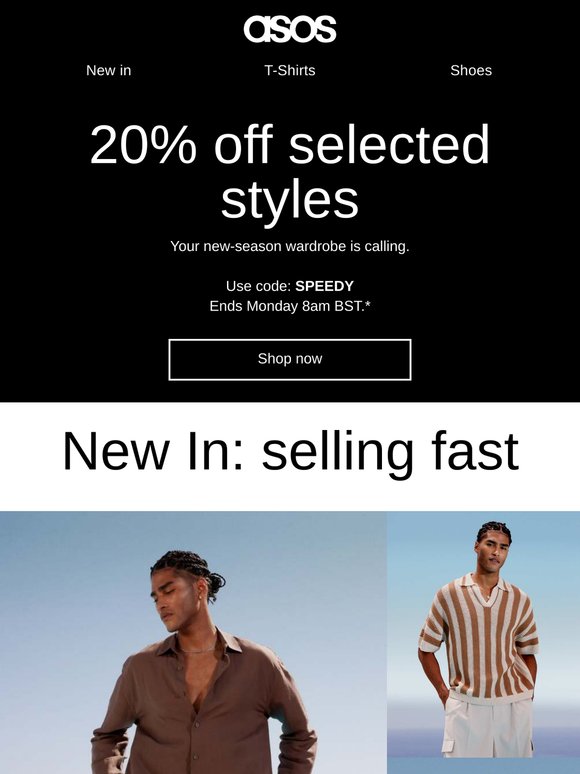The width and height of the screenshot is (580, 774).
Task: Click the asterisk after BST
Action: (x=368, y=305)
